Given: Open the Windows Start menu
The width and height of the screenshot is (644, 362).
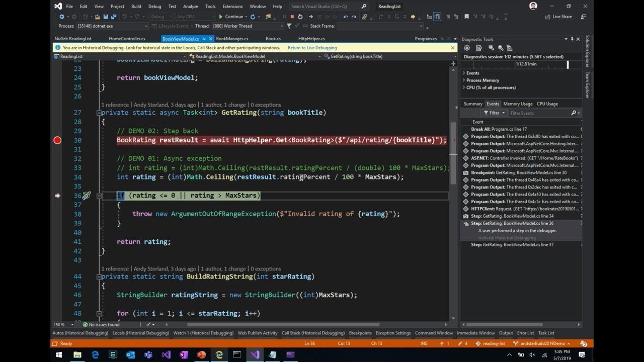Looking at the screenshot, I should tap(59, 354).
